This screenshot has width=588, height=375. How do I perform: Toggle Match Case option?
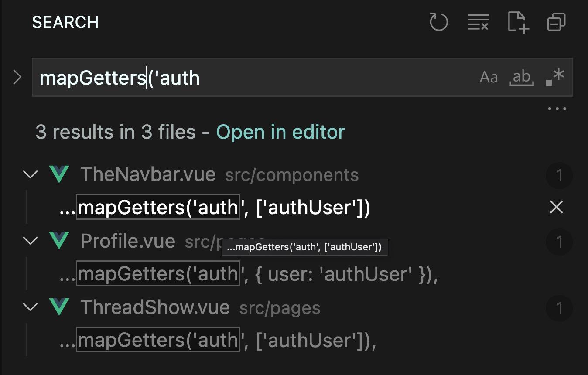[489, 78]
